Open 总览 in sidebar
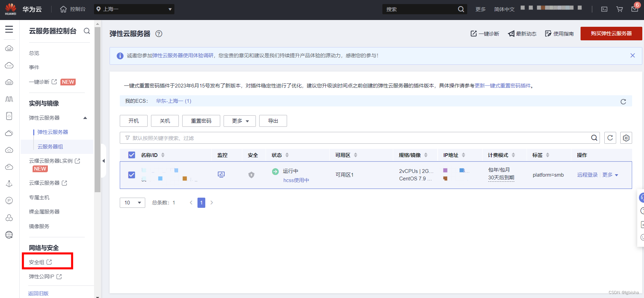 pyautogui.click(x=34, y=53)
